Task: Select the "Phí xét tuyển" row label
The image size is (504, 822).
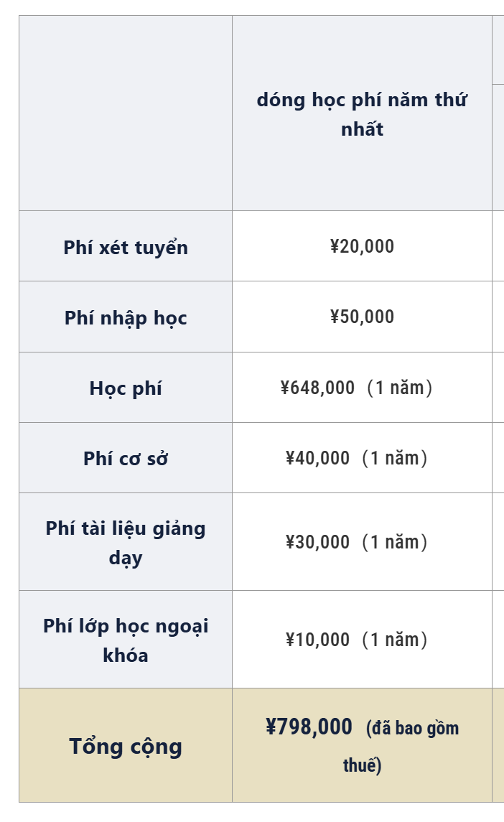Action: click(x=126, y=247)
